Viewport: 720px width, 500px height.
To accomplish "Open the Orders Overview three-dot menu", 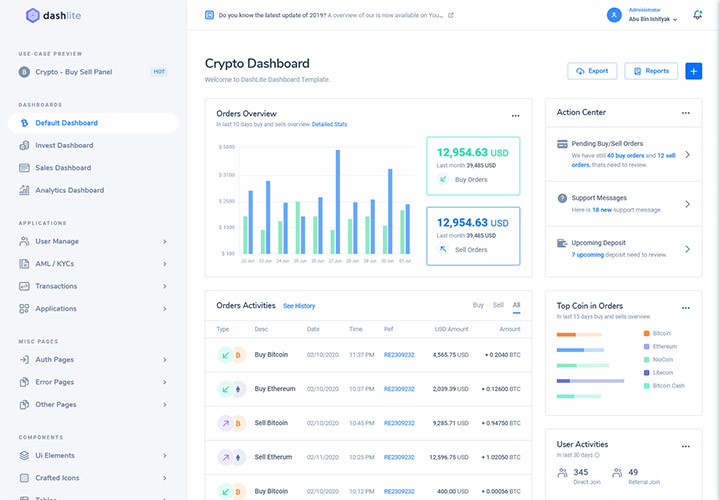I will (516, 116).
